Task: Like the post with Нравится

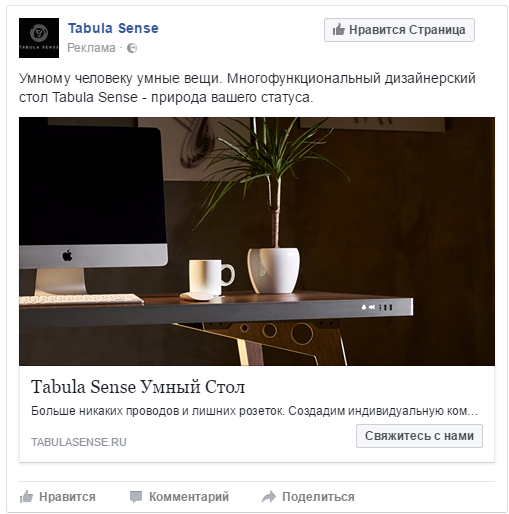Action: [x=58, y=497]
